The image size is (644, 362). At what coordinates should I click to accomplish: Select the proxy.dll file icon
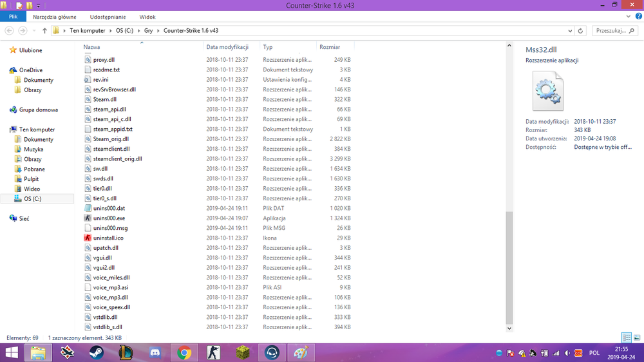(88, 59)
